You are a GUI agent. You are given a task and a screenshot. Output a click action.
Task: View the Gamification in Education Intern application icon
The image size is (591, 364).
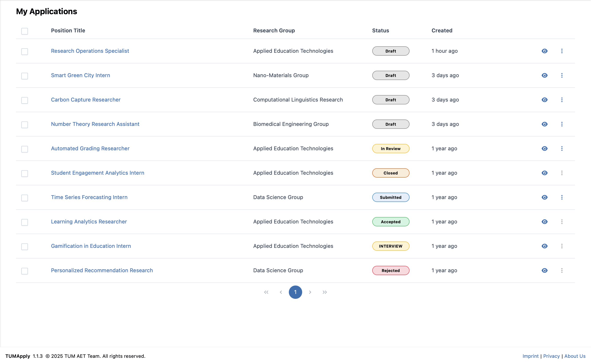tap(544, 246)
